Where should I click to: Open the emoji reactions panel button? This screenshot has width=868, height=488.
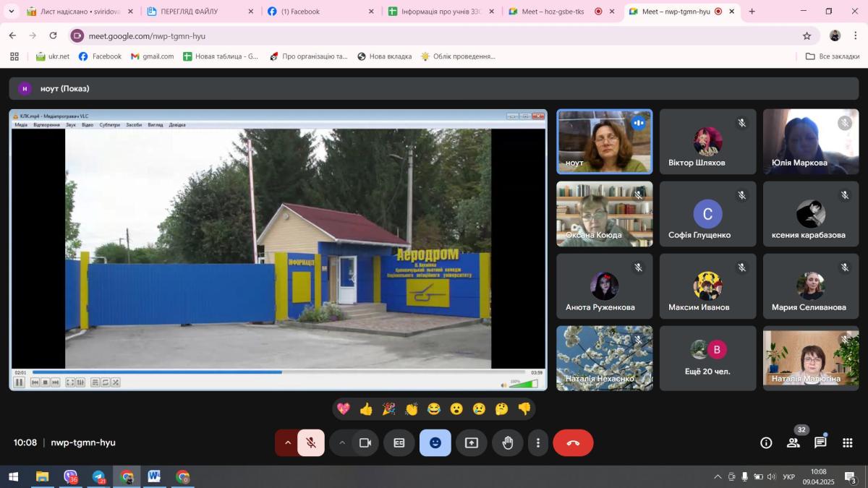click(435, 443)
